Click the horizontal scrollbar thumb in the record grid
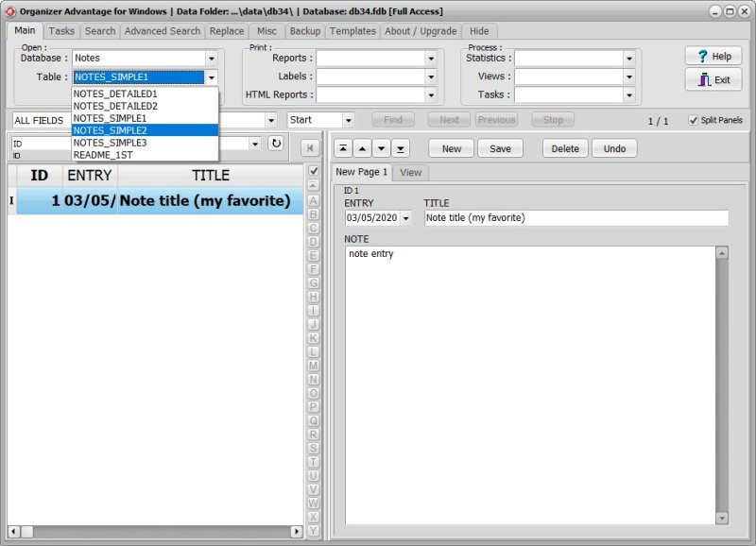The width and height of the screenshot is (756, 546). tap(27, 532)
